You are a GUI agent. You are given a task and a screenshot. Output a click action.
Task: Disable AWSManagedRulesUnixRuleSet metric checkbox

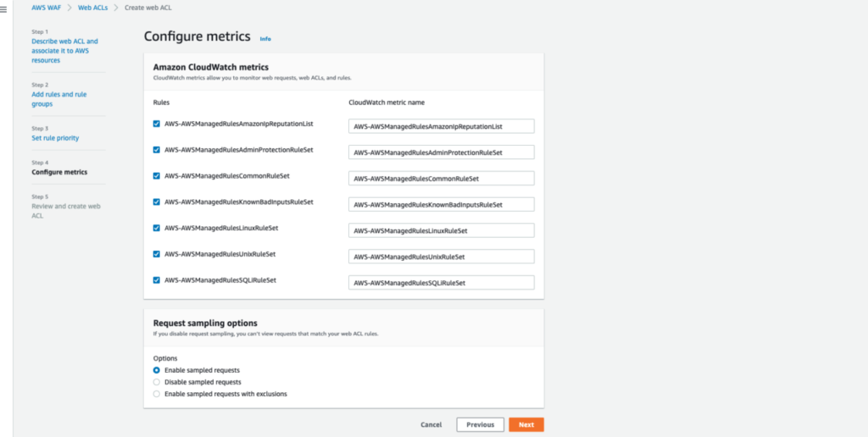157,254
